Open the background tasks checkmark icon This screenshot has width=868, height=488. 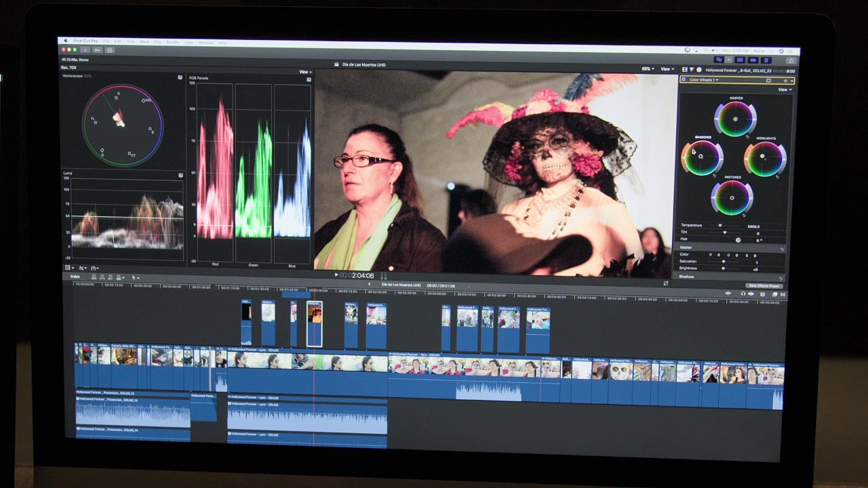click(x=110, y=49)
